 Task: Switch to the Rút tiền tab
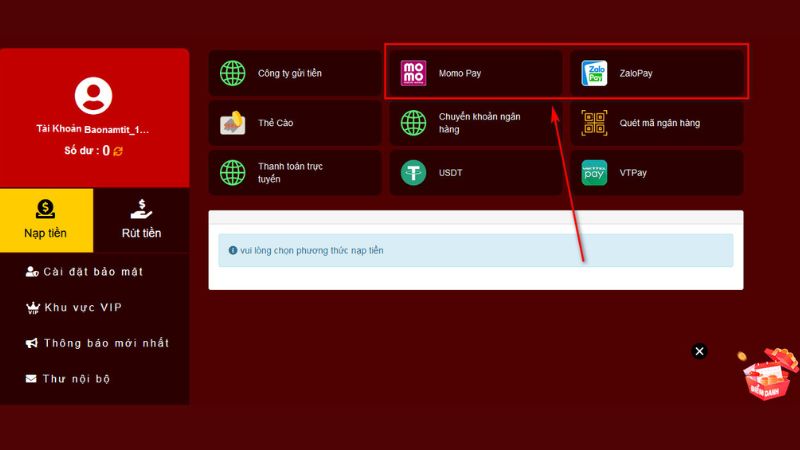click(141, 220)
